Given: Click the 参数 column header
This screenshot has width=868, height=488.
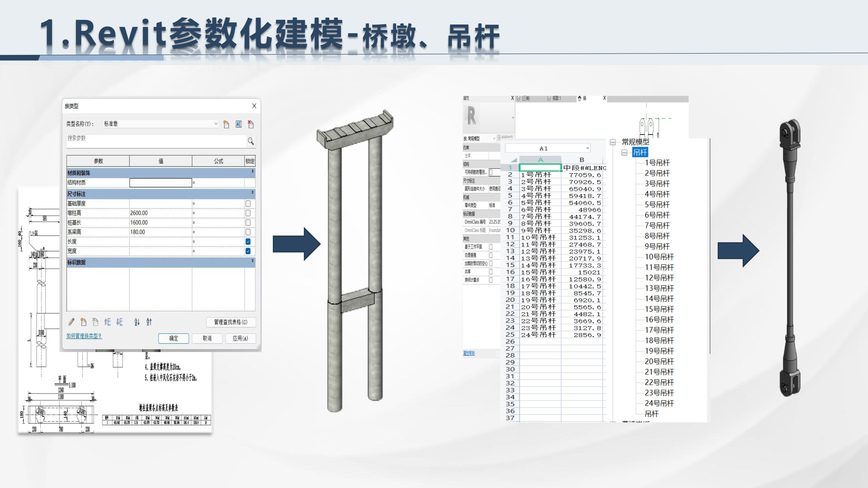Looking at the screenshot, I should 98,161.
